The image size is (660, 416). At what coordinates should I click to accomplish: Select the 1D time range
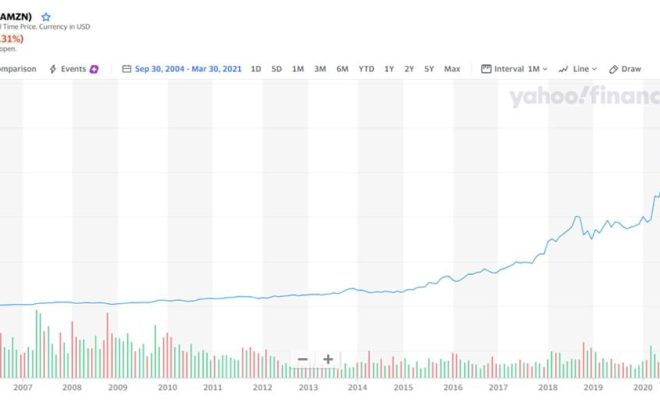(256, 69)
